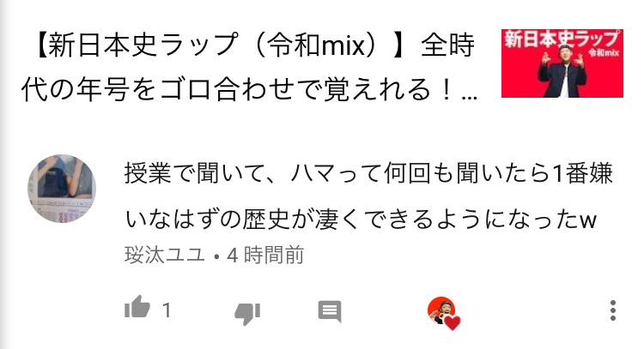This screenshot has height=349, width=644.
Task: Click the commenter's round profile avatar
Action: coord(62,189)
